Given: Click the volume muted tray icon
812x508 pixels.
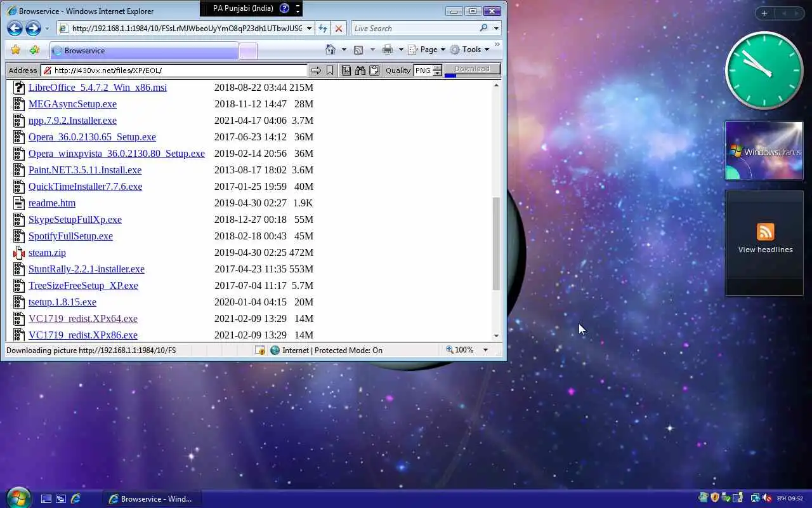Looking at the screenshot, I should click(766, 498).
